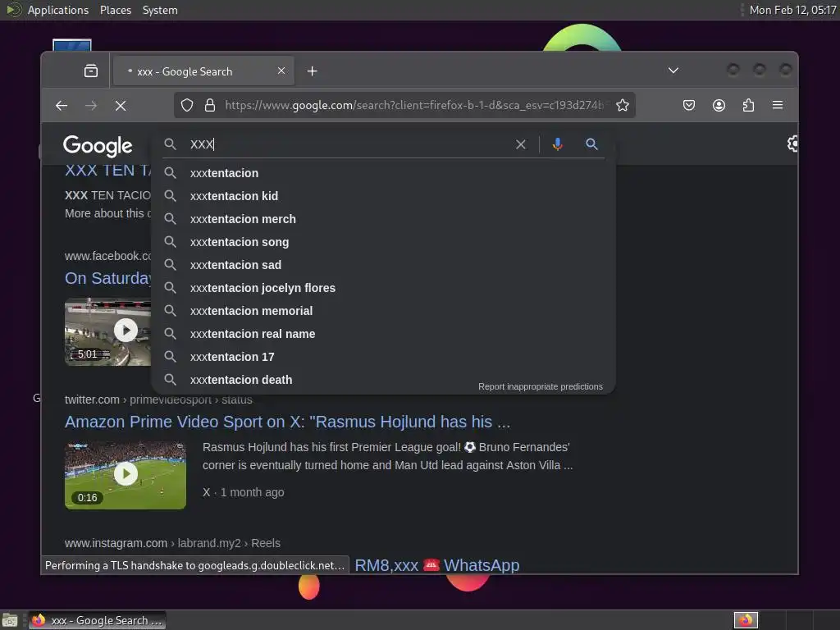Open the Applications menu

(58, 10)
